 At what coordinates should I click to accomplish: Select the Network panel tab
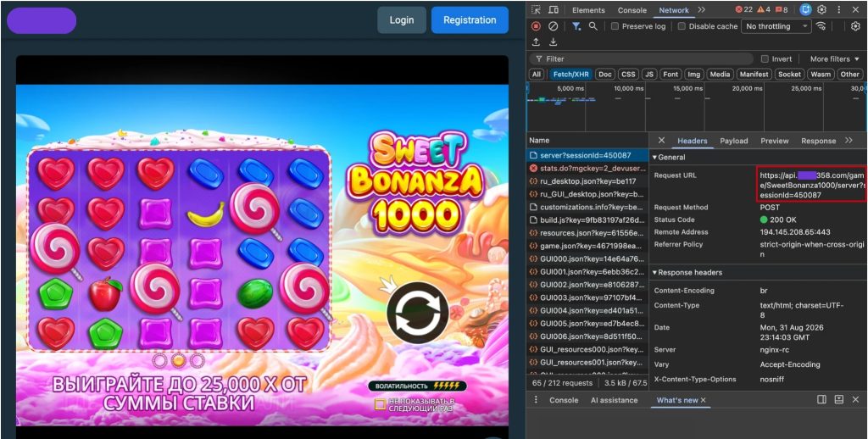(674, 10)
